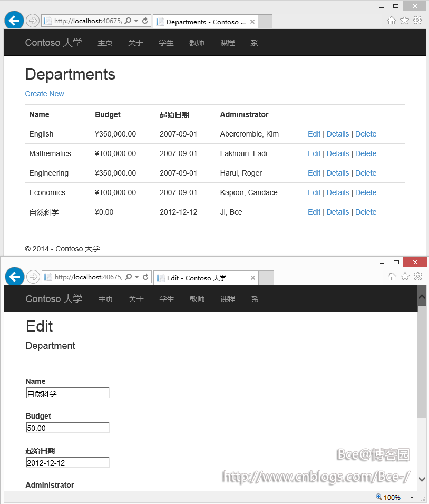Edit the 自然科学 department

(x=314, y=212)
